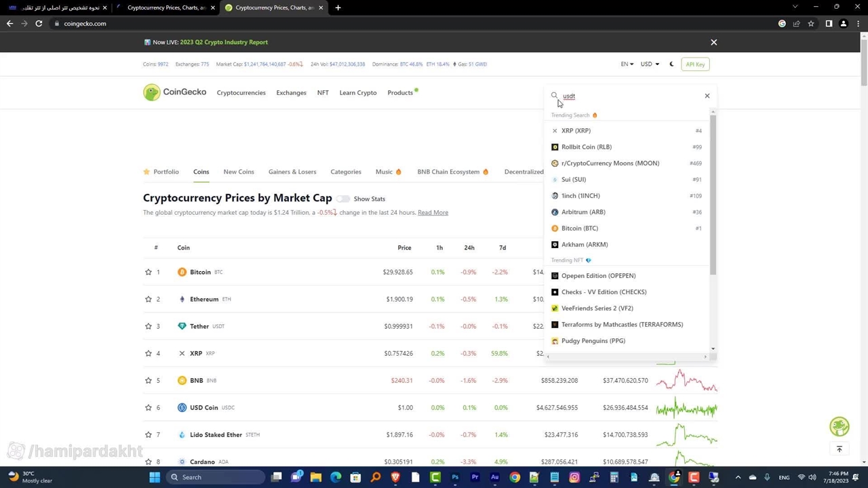
Task: Favorite Ethereum with its star toggle
Action: coord(149,299)
